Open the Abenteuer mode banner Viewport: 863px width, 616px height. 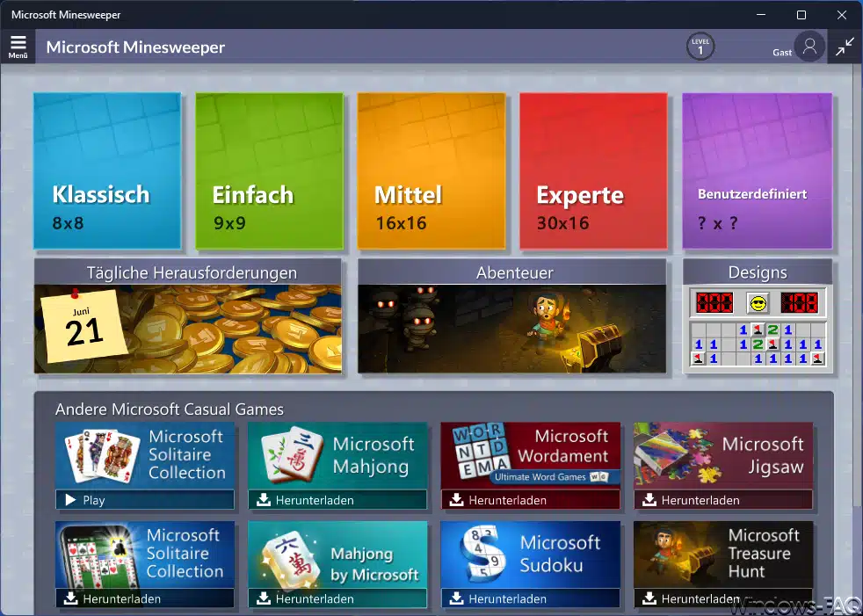coord(511,316)
